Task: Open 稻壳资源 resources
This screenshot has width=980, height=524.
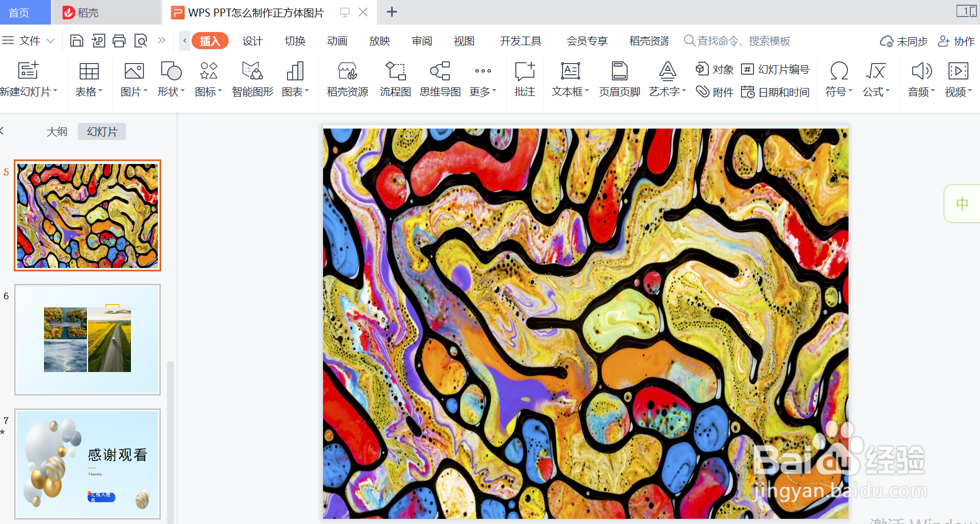Action: 348,79
